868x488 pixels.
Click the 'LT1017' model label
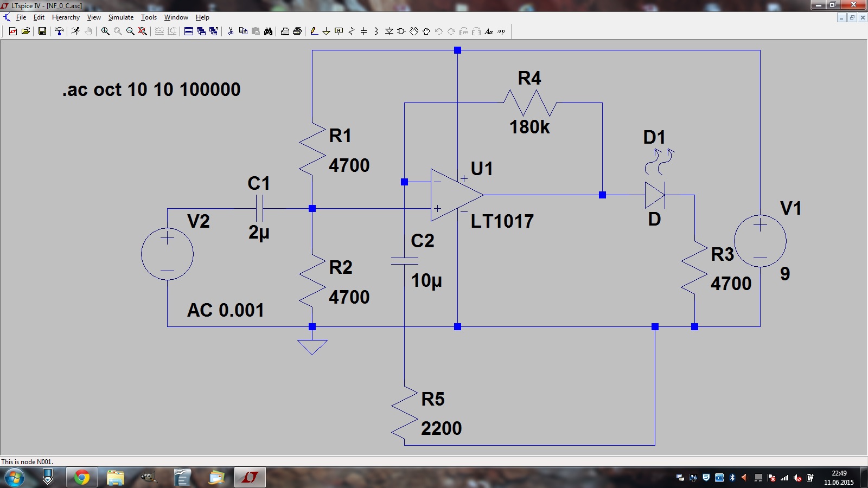(x=502, y=221)
